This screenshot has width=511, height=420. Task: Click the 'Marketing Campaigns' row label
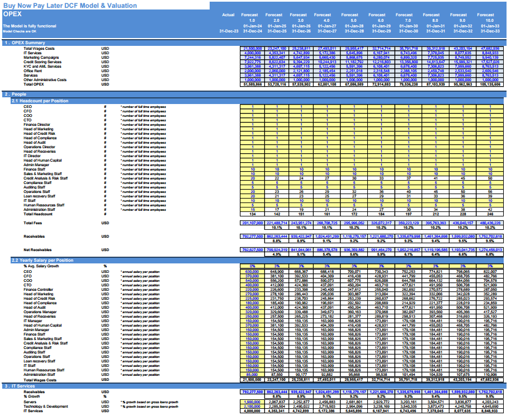pos(41,58)
